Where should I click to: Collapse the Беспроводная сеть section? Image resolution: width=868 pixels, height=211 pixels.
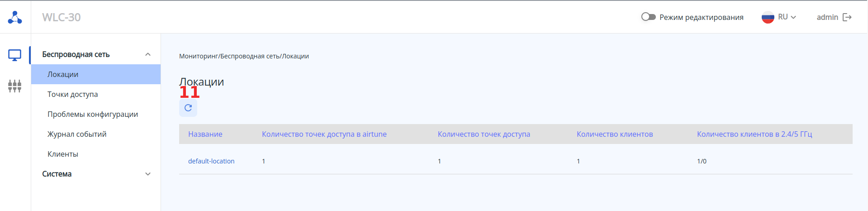pyautogui.click(x=147, y=54)
